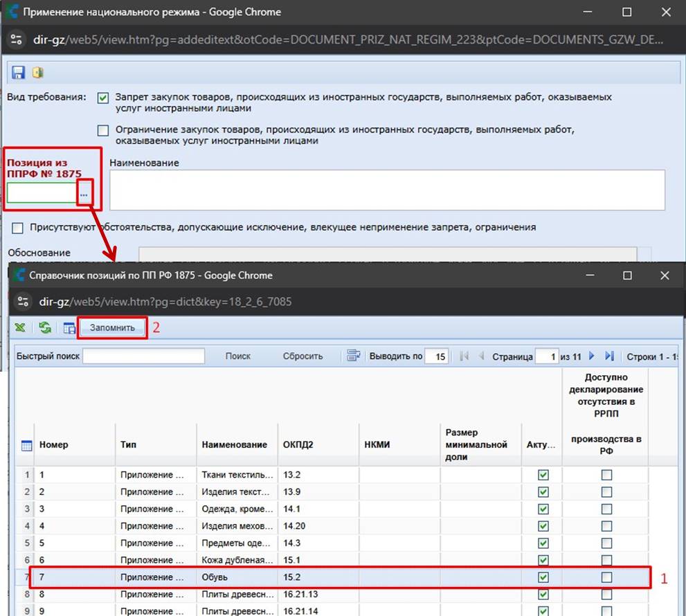Click the save-and-close icon next to the floppy
Image resolution: width=686 pixels, height=616 pixels.
click(x=37, y=72)
